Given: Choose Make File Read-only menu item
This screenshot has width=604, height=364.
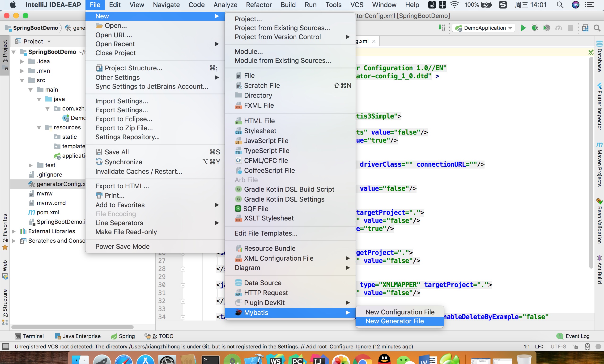Looking at the screenshot, I should 155,232.
